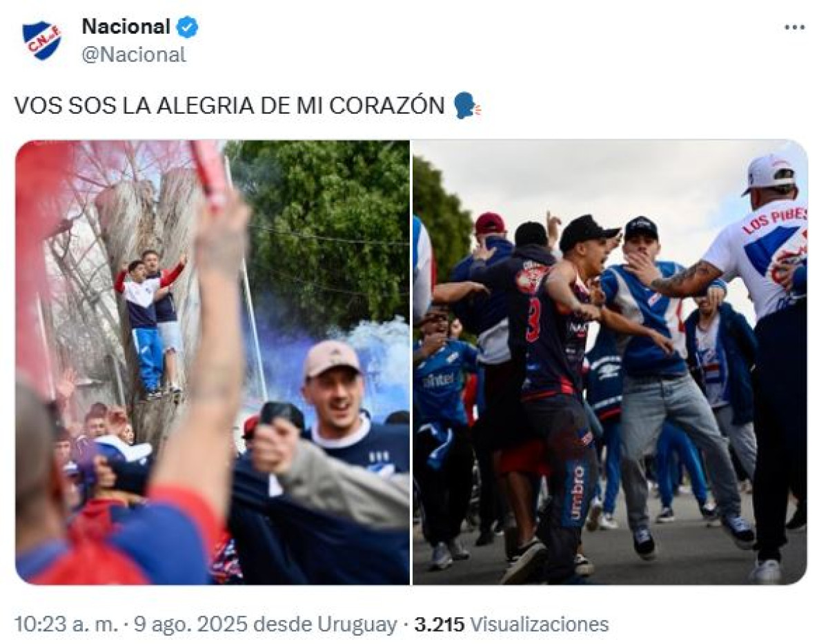Visit the @Nacional handle link
This screenshot has width=828, height=644.
pyautogui.click(x=134, y=54)
